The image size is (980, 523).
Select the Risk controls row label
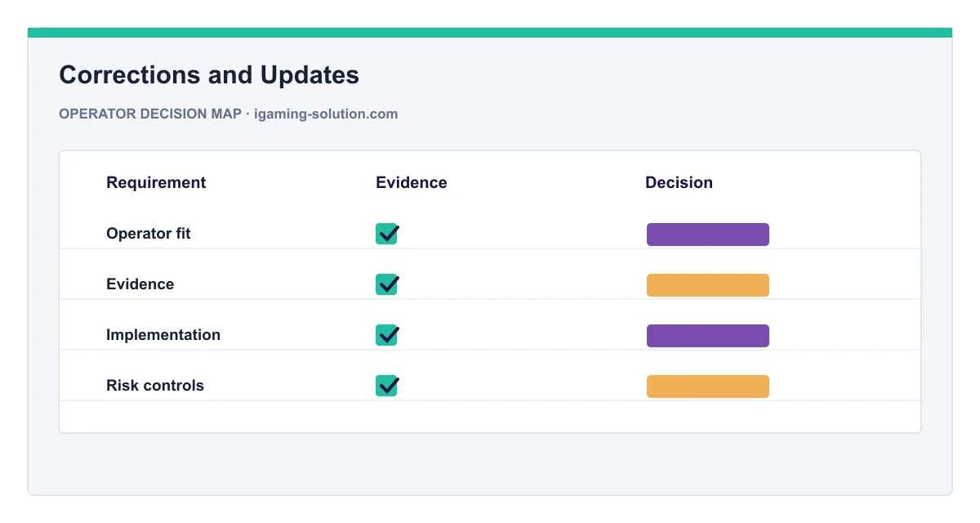coord(155,385)
